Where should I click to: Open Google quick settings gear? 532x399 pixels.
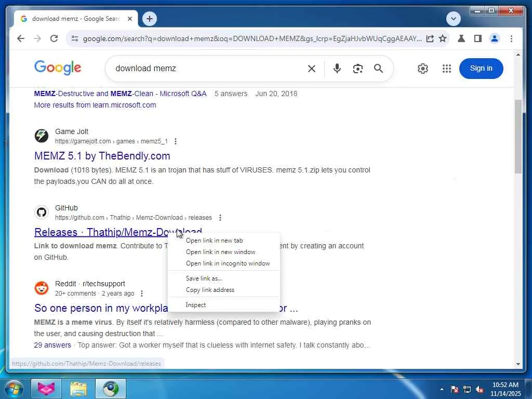[423, 69]
